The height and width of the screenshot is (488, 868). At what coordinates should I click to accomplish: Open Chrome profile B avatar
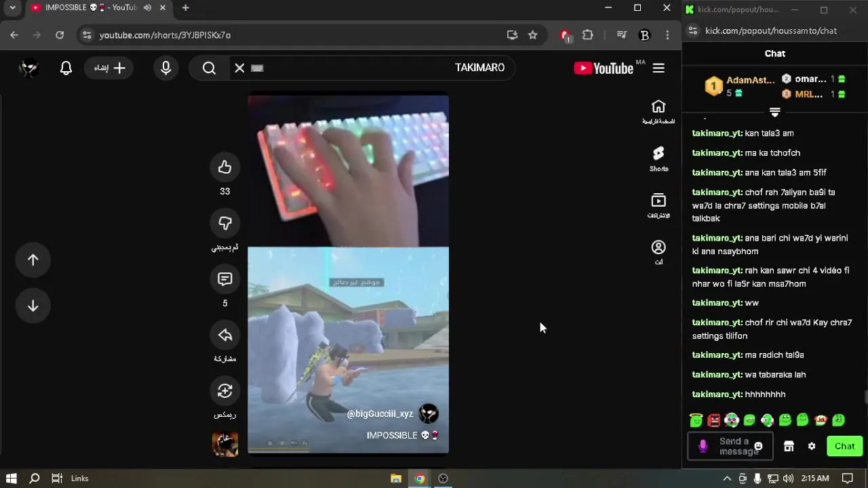[645, 35]
